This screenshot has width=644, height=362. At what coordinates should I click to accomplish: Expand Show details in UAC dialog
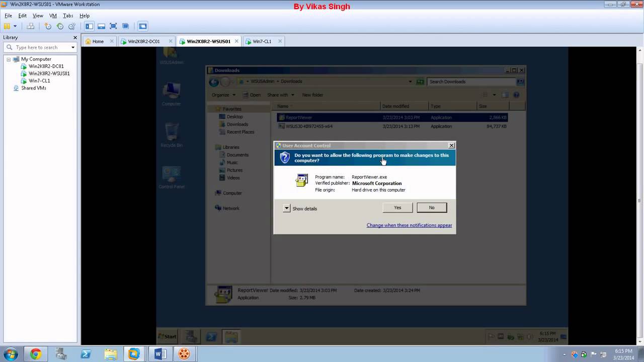[x=300, y=208]
